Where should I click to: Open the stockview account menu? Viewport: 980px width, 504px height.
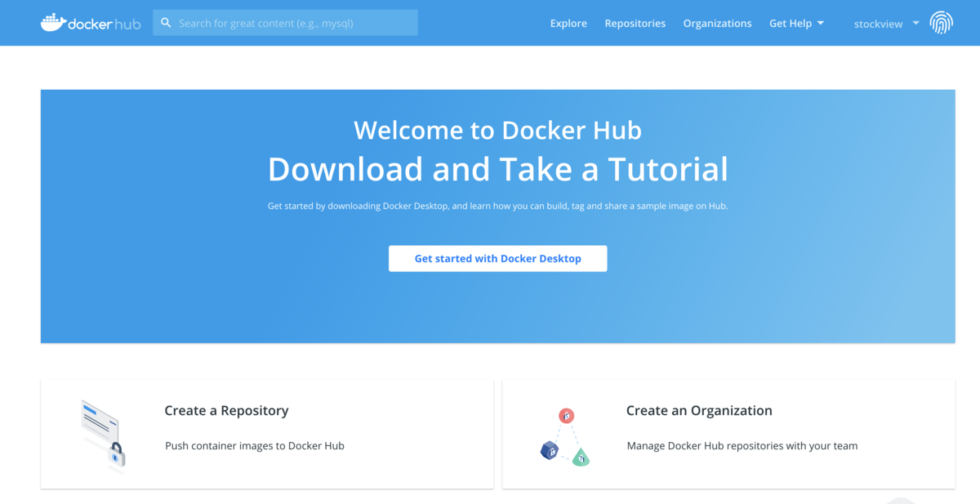click(x=886, y=24)
